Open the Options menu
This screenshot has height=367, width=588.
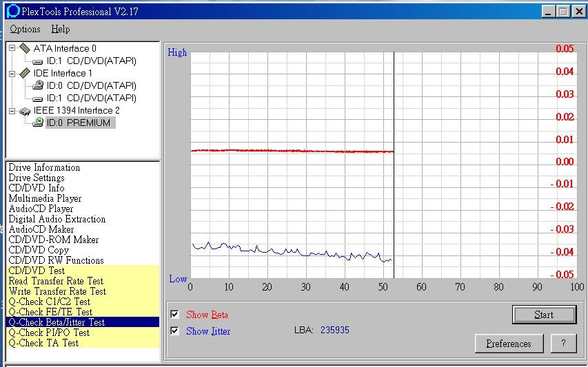point(25,29)
